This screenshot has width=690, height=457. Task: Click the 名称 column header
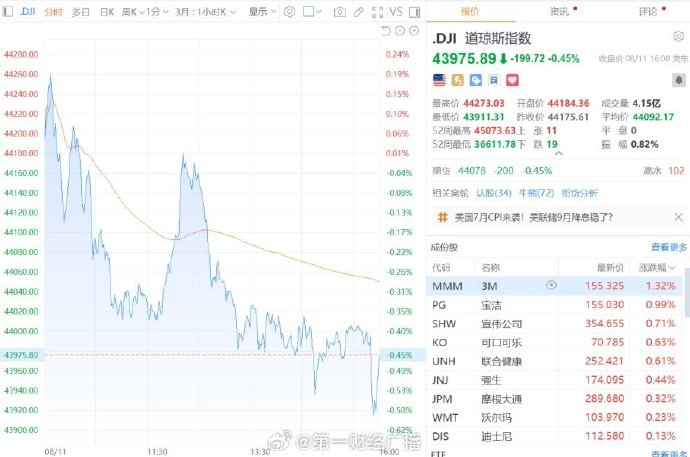491,267
